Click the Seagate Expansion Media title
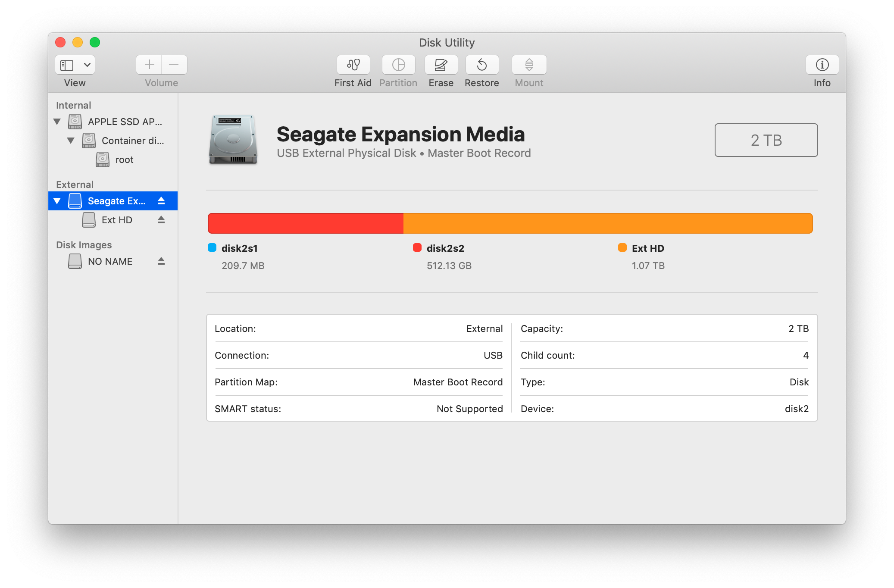Image resolution: width=894 pixels, height=588 pixels. pos(400,134)
